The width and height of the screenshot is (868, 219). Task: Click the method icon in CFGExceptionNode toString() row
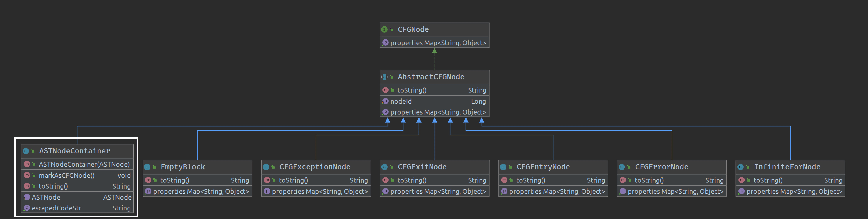[267, 180]
